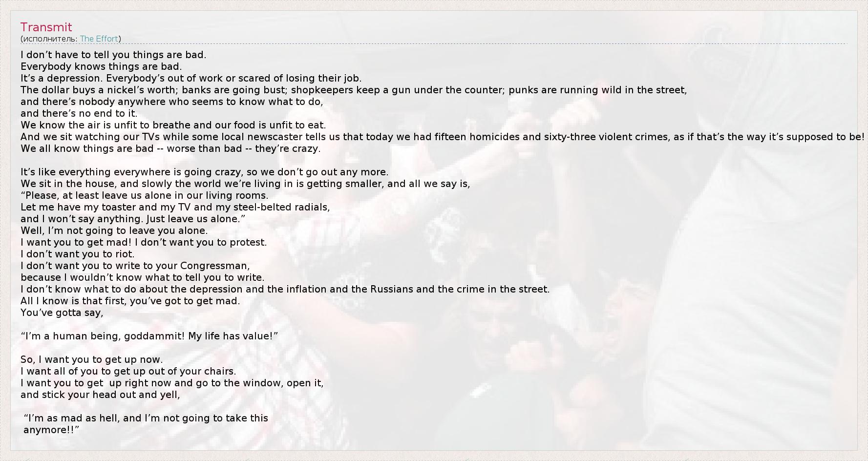
Task: Click line about the local newscaster
Action: point(442,137)
